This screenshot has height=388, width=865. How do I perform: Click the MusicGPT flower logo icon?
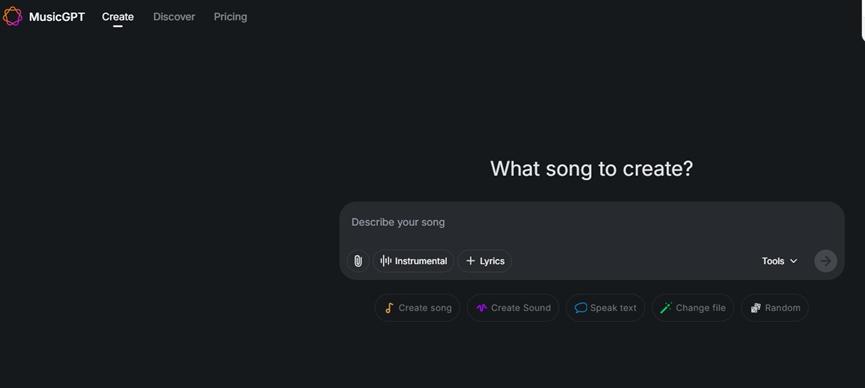[x=12, y=17]
